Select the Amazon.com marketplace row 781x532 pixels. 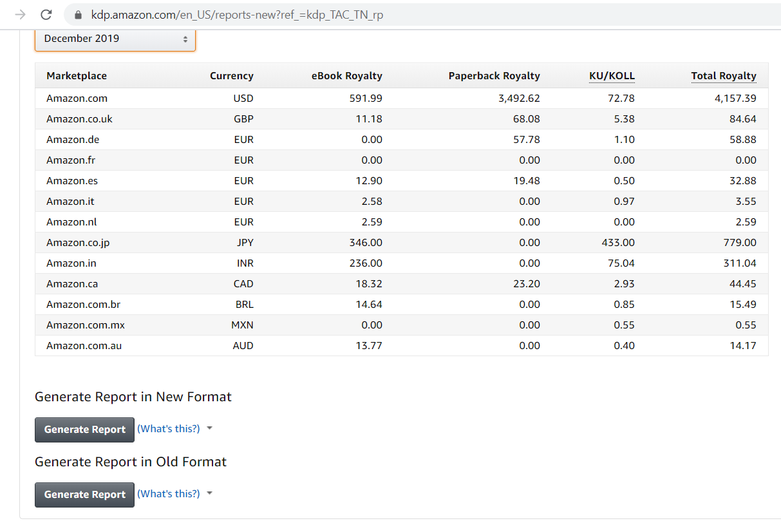(402, 99)
